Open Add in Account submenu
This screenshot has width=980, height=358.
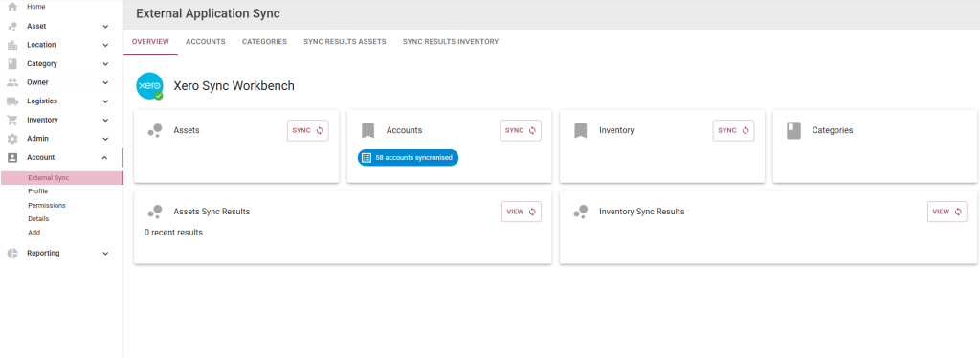click(34, 232)
